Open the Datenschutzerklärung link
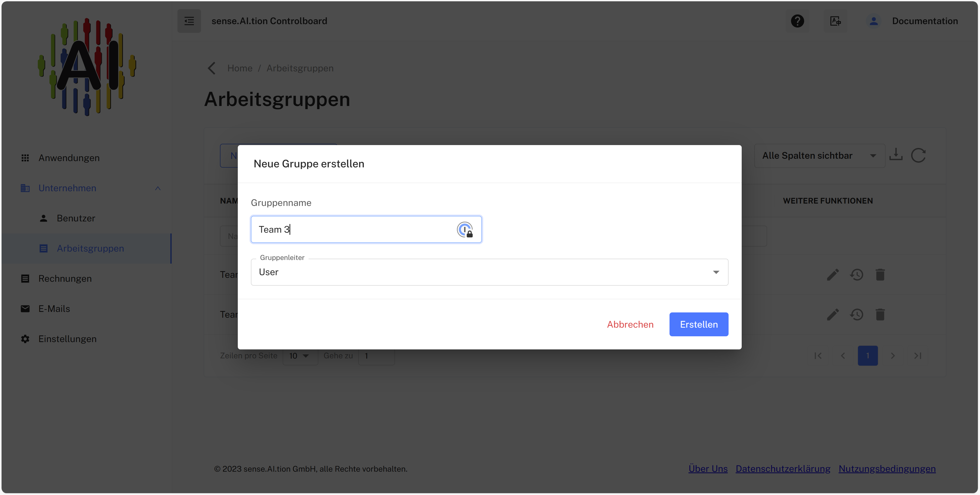The height and width of the screenshot is (495, 980). (x=783, y=469)
